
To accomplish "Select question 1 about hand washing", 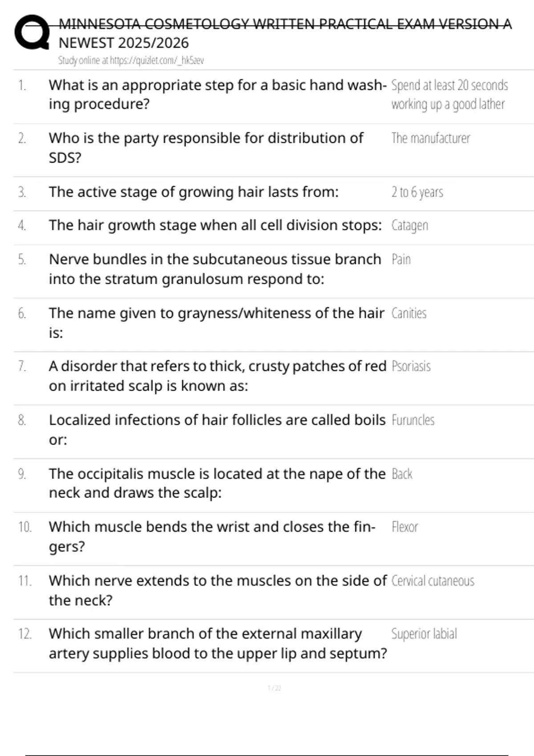I will click(x=218, y=94).
